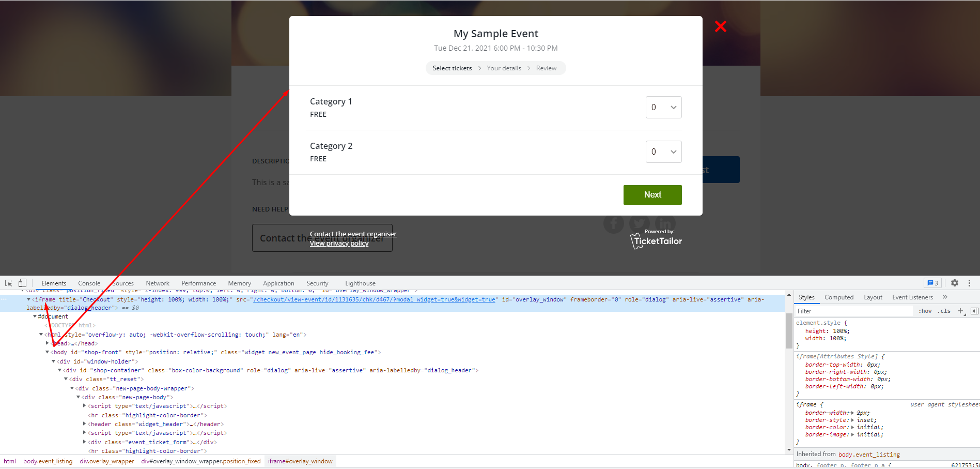Click the green Next button

click(652, 194)
